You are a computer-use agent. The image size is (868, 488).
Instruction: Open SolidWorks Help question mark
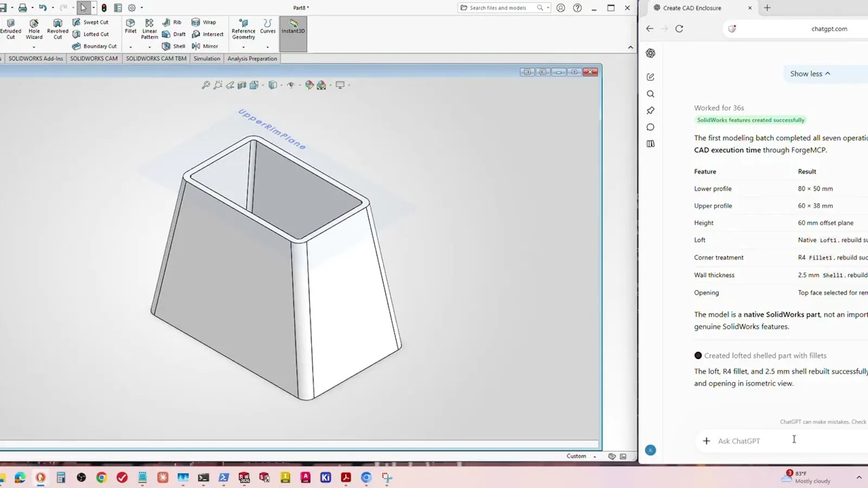577,8
